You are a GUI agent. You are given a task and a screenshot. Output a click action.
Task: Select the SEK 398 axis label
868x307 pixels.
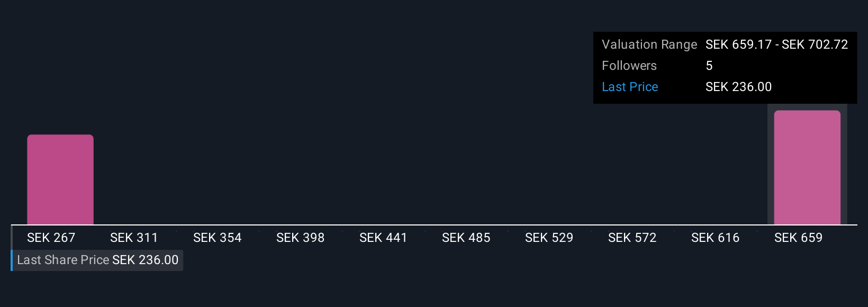click(300, 238)
